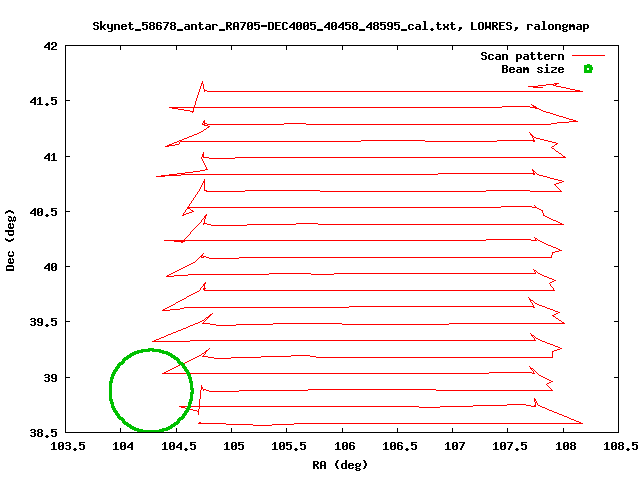Click the y-axis tick label 39.5
The width and height of the screenshot is (640, 480).
44,322
